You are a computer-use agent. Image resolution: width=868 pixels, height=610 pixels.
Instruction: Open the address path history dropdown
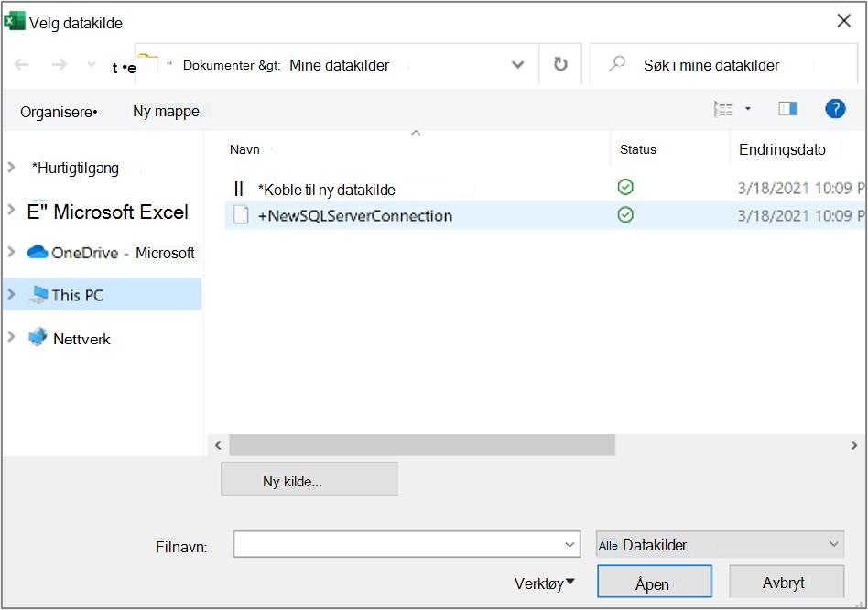coord(517,65)
